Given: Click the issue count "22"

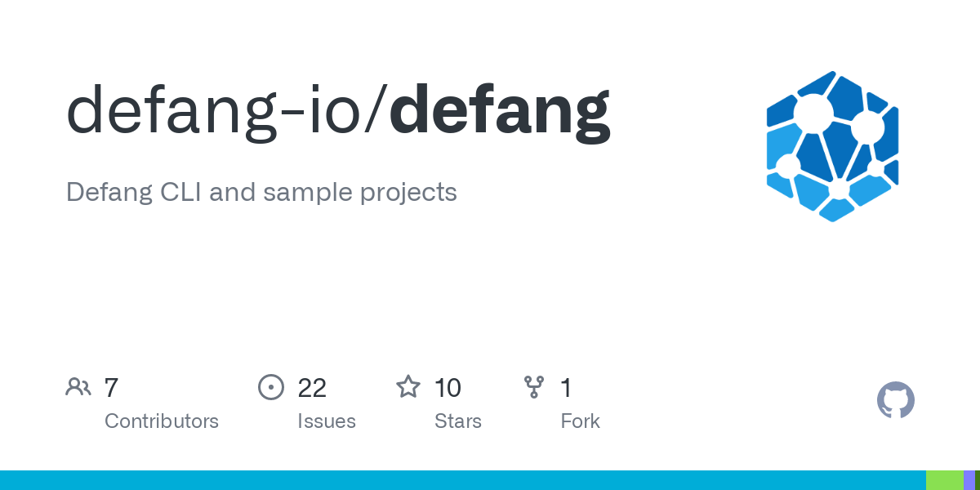Looking at the screenshot, I should pyautogui.click(x=312, y=387).
